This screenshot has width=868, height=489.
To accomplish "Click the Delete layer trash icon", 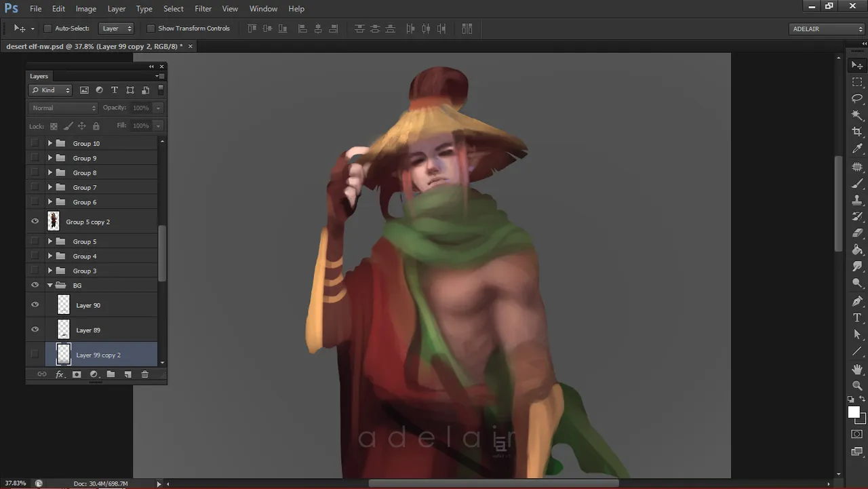I will (144, 374).
